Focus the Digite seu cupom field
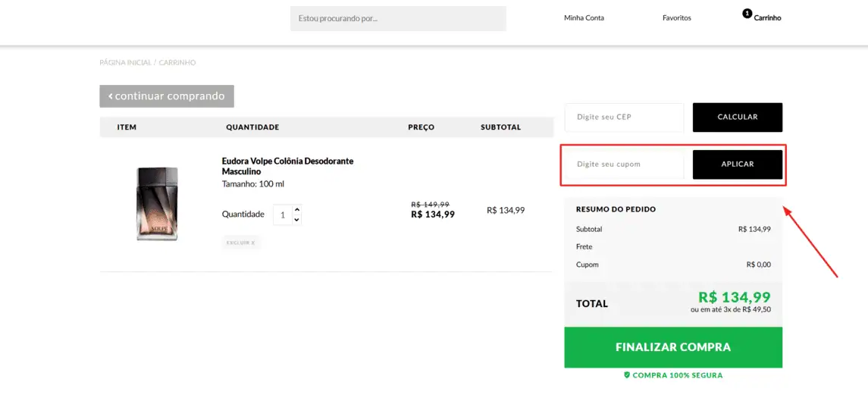This screenshot has height=401, width=868. pyautogui.click(x=625, y=164)
